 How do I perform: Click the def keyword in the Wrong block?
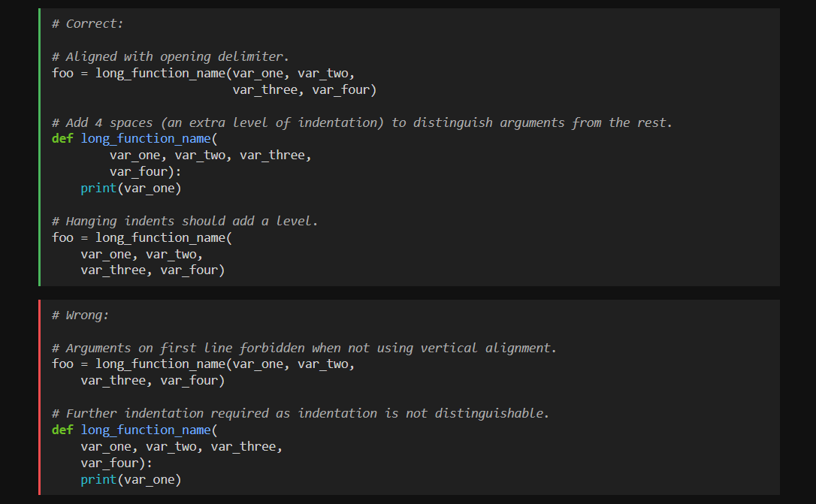pos(62,430)
